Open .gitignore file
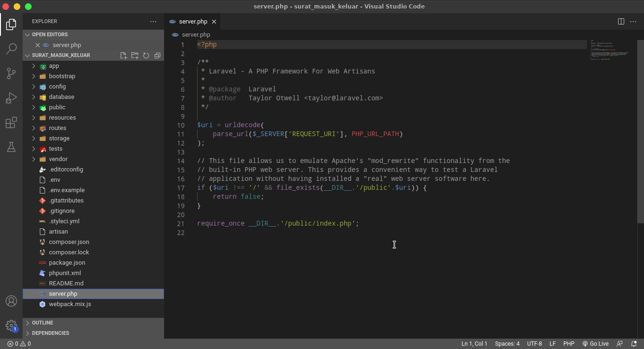The width and height of the screenshot is (644, 349). 93,211
